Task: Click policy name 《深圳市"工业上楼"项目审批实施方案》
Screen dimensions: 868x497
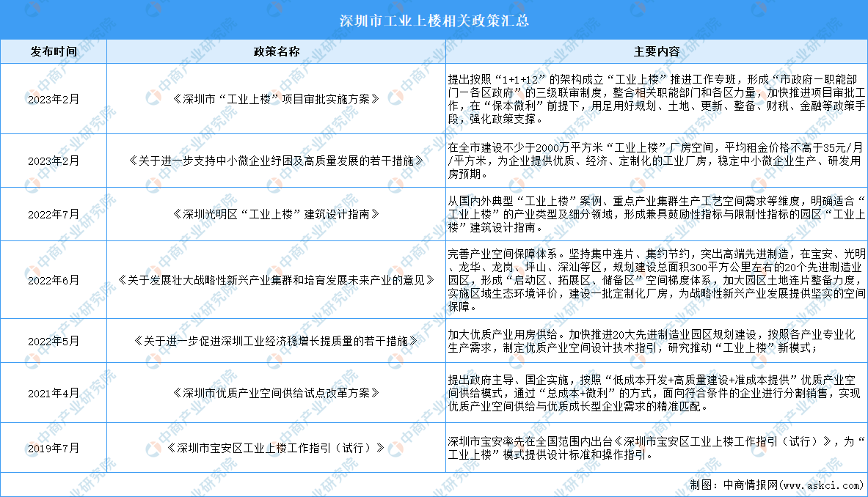Action: click(x=276, y=100)
